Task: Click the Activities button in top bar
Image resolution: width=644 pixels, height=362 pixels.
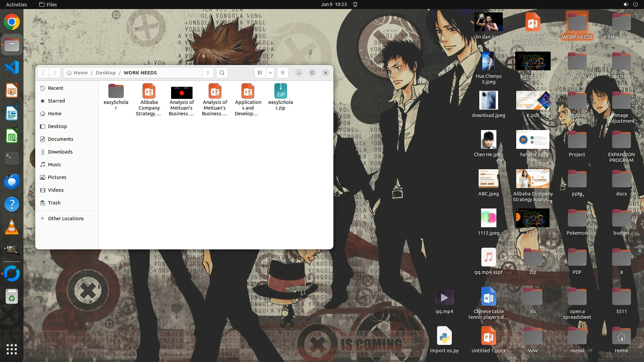Action: [16, 4]
